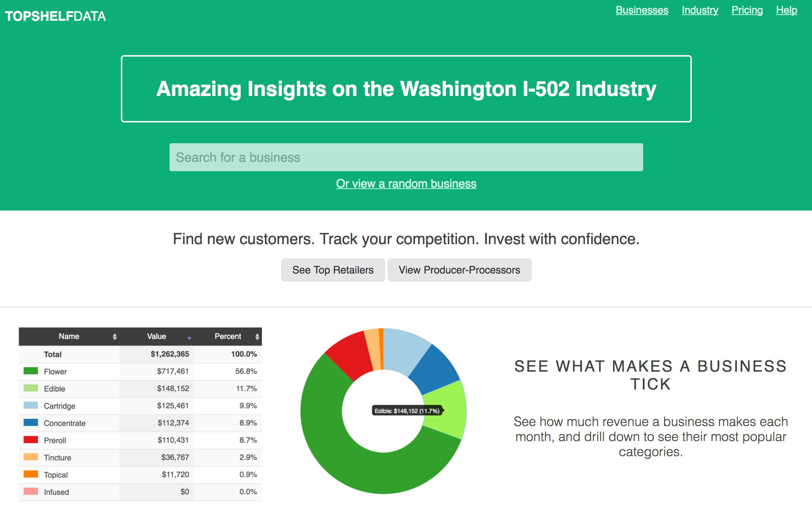This screenshot has width=812, height=522.
Task: Select the red Preroll legend swatch
Action: pos(31,440)
